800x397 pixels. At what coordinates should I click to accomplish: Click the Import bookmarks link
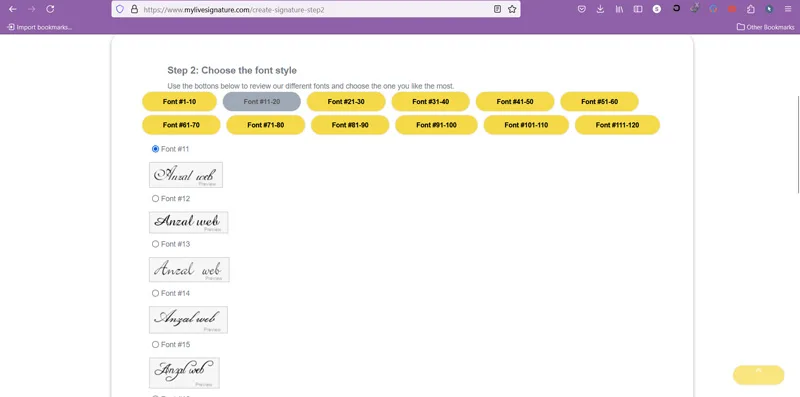(x=39, y=27)
